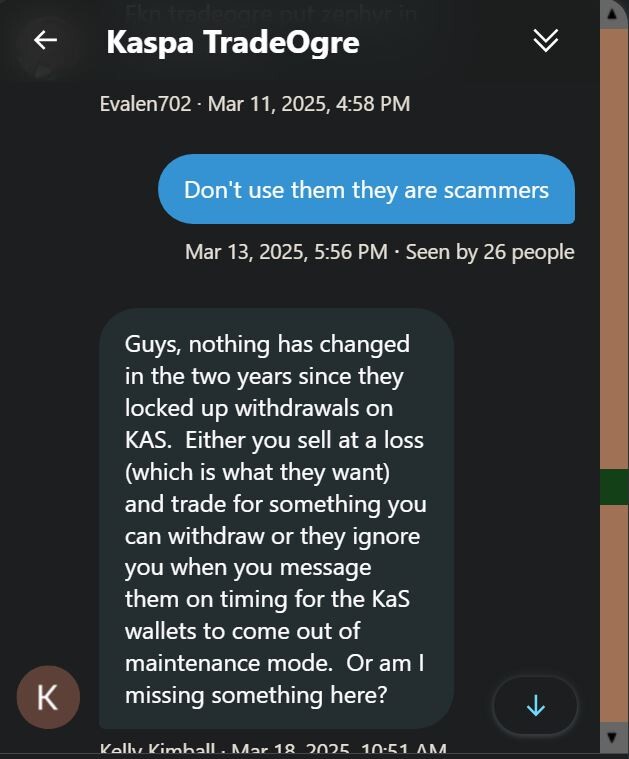
Task: Select the blue "Don't use them" message bubble
Action: [367, 189]
